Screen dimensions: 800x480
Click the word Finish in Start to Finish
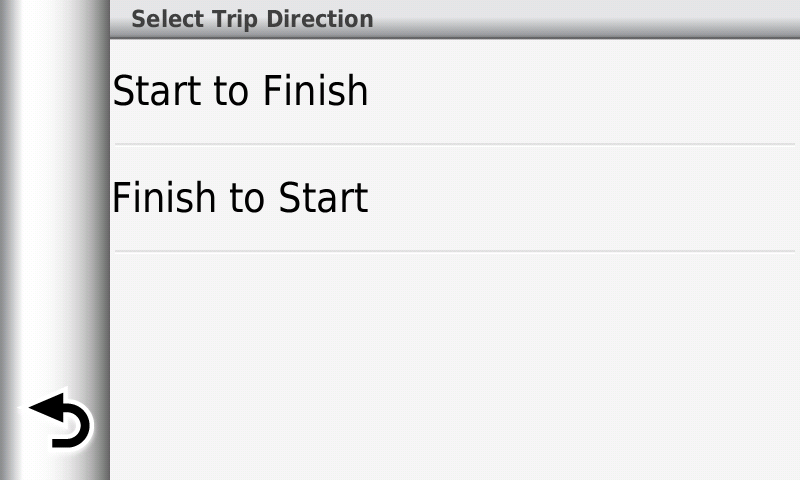[x=315, y=91]
